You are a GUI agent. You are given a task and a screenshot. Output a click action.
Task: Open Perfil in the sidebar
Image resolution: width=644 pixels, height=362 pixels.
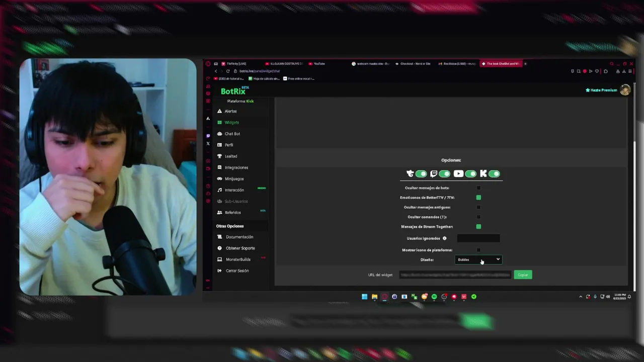(x=225, y=145)
